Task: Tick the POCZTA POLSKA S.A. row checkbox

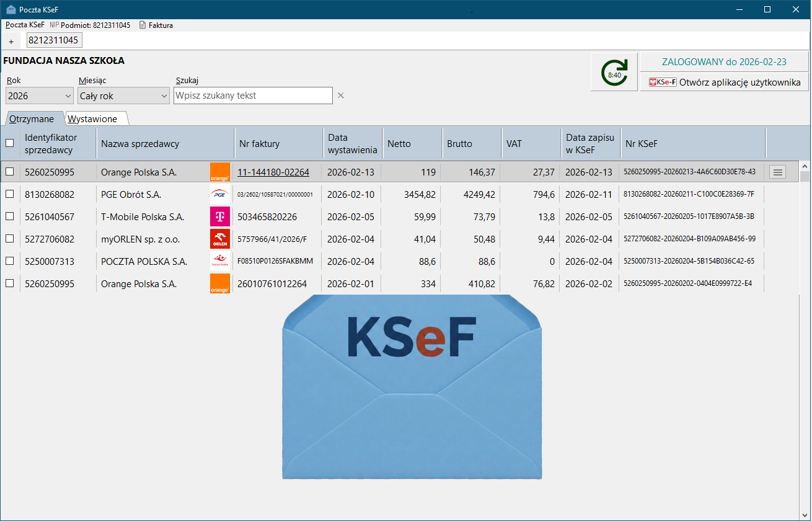Action: pos(9,262)
